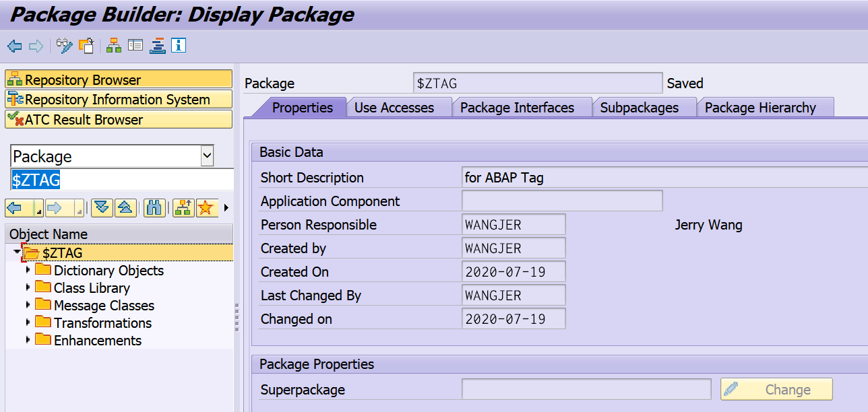The width and height of the screenshot is (868, 412).
Task: Click the Collapse All Nodes double-up arrows
Action: click(125, 208)
